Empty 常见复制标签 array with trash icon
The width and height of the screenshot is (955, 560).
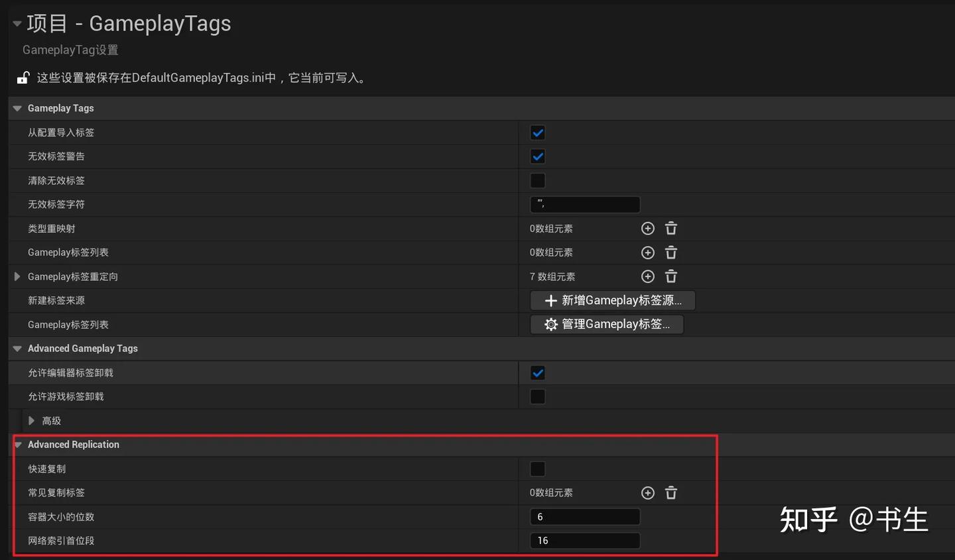671,493
